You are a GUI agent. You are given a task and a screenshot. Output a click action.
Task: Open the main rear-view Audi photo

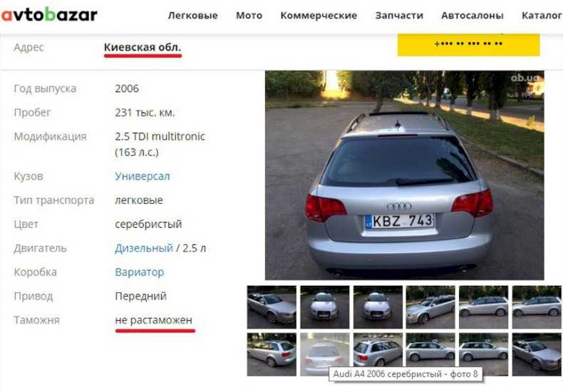pos(404,175)
